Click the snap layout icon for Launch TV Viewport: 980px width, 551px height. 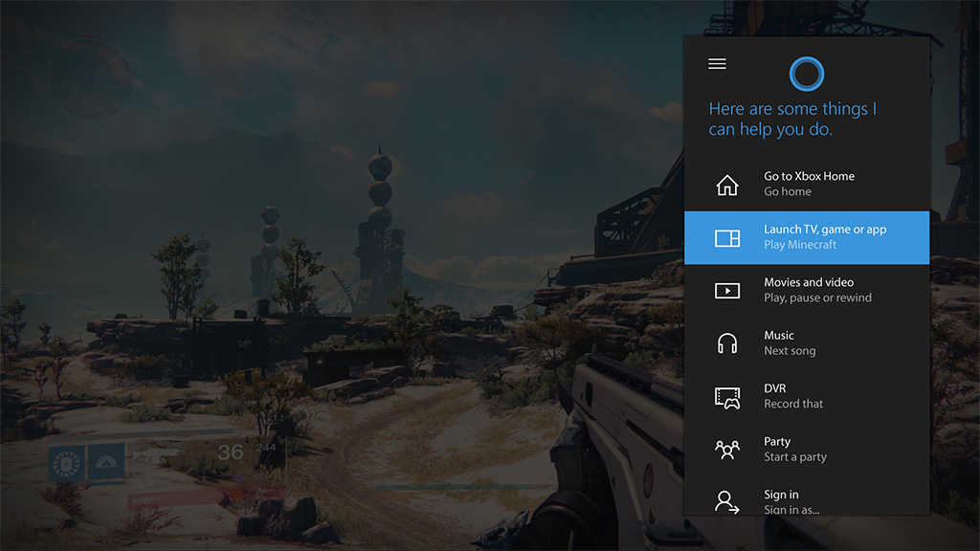point(727,238)
